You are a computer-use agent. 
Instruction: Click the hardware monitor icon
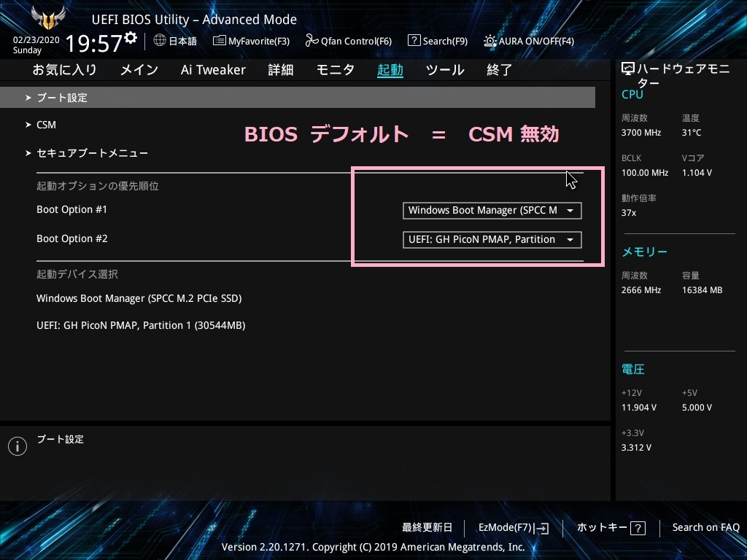pyautogui.click(x=628, y=69)
